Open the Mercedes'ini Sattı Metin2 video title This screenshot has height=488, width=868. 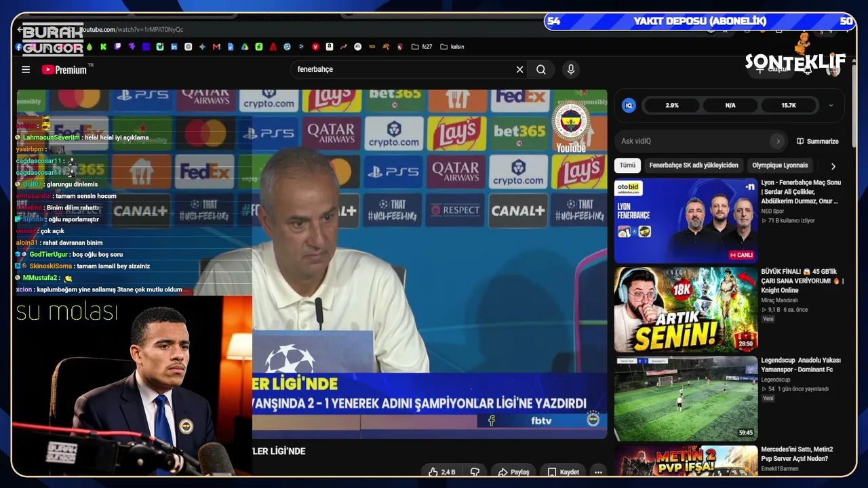pos(797,453)
